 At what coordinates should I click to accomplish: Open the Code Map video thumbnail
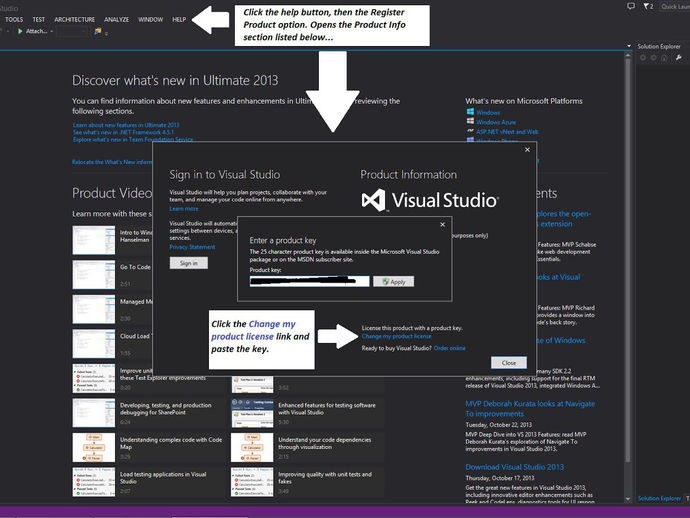coord(94,448)
